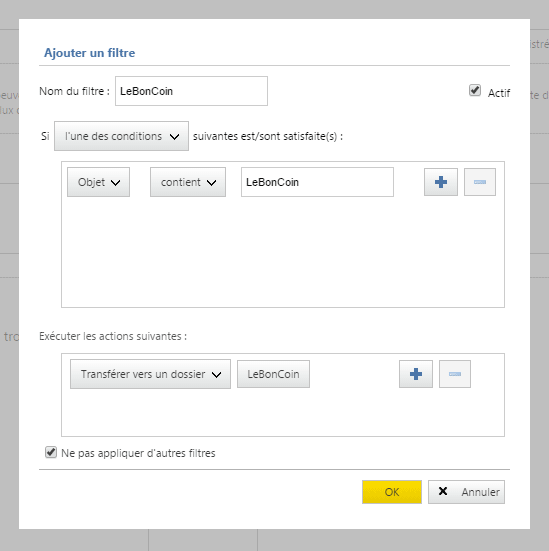549x551 pixels.
Task: Select the text Exécuter les actions suivantes
Action: tap(113, 336)
